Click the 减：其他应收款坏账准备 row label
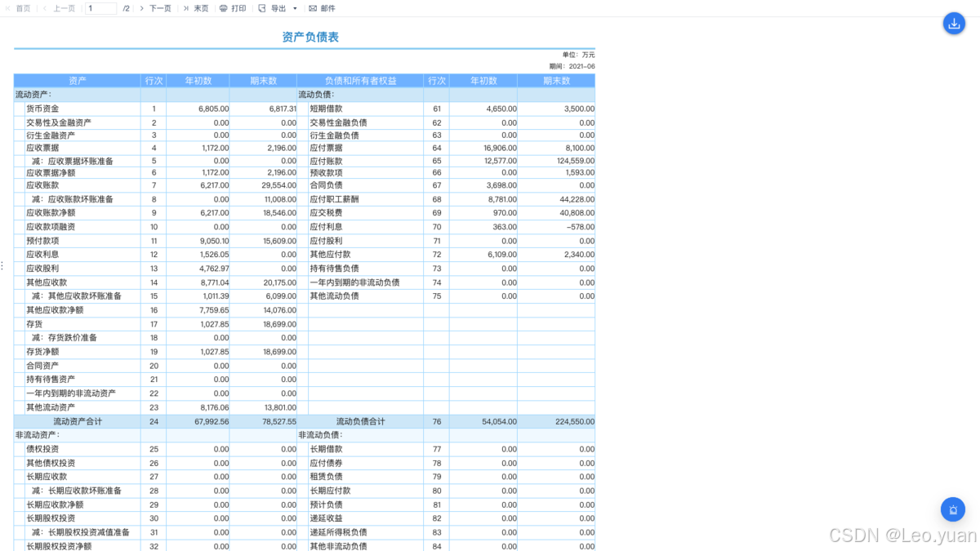 pos(77,296)
